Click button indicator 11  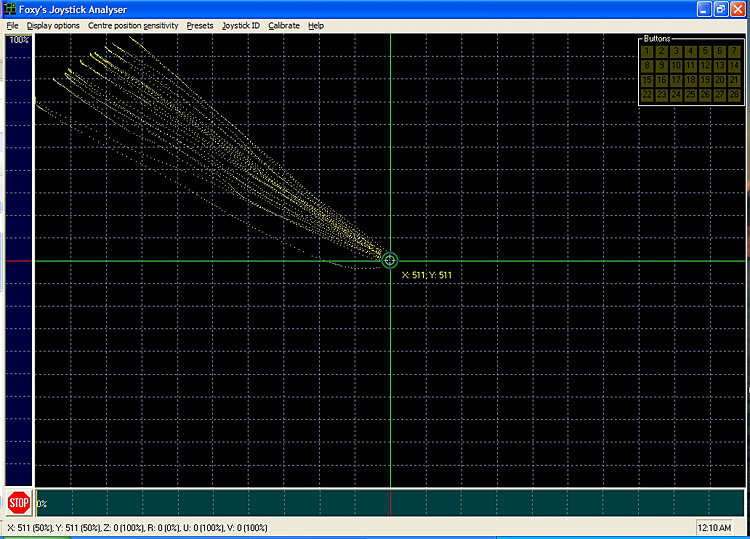691,66
